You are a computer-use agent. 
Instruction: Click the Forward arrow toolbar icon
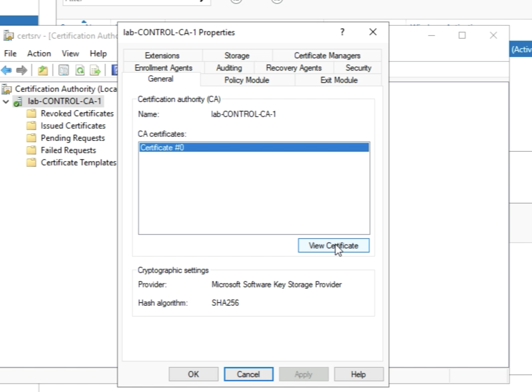[22, 70]
